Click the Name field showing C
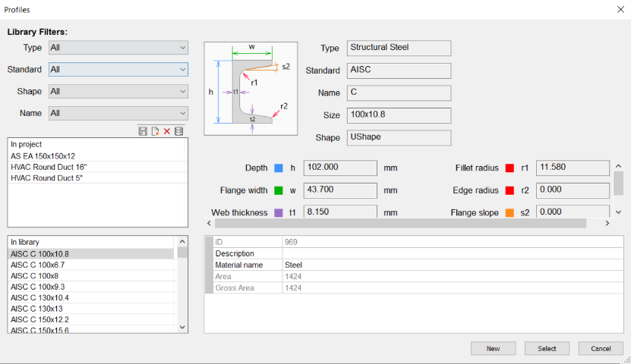 tap(399, 93)
